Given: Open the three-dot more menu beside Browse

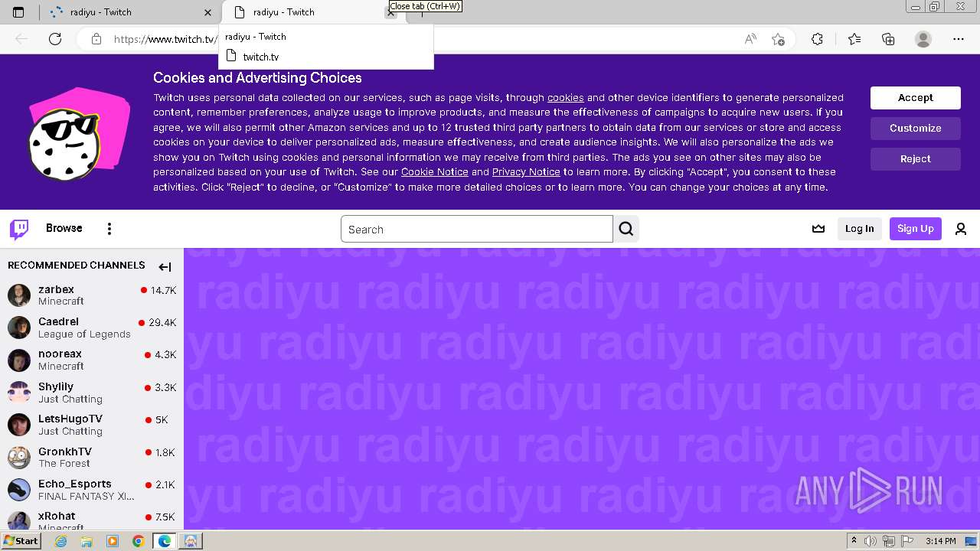Looking at the screenshot, I should [x=109, y=229].
